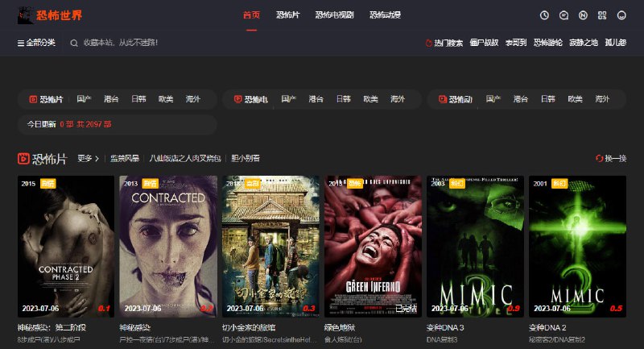This screenshot has width=644, height=349.
Task: Click the title 绿色地狱
Action: [340, 327]
